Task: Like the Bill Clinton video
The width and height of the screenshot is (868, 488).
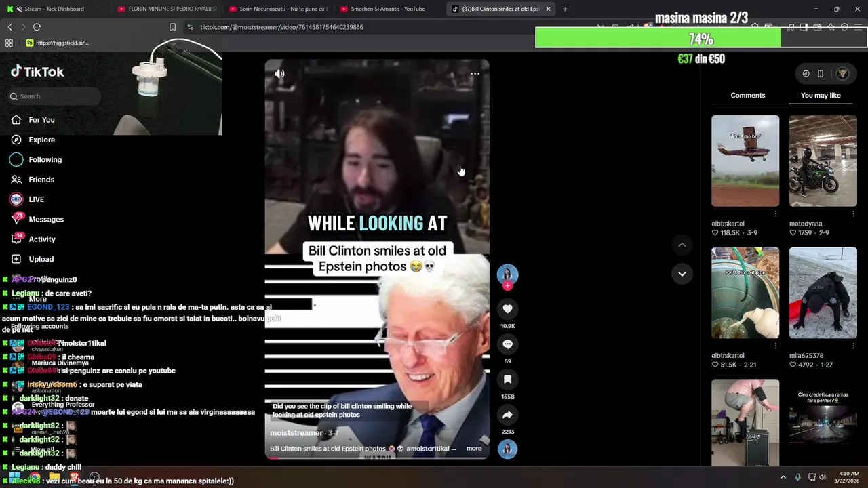Action: [x=507, y=309]
